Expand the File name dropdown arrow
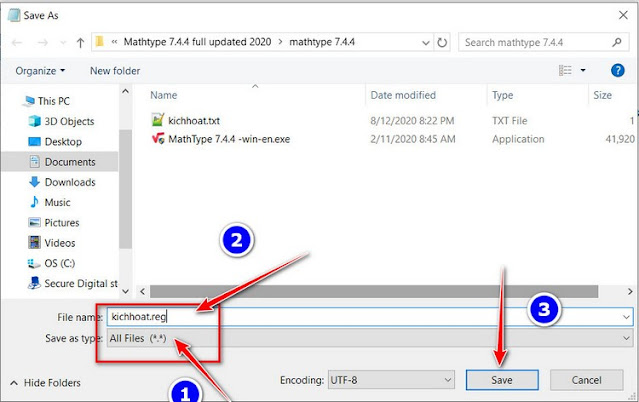Viewport: 639px width, 402px height. (626, 317)
